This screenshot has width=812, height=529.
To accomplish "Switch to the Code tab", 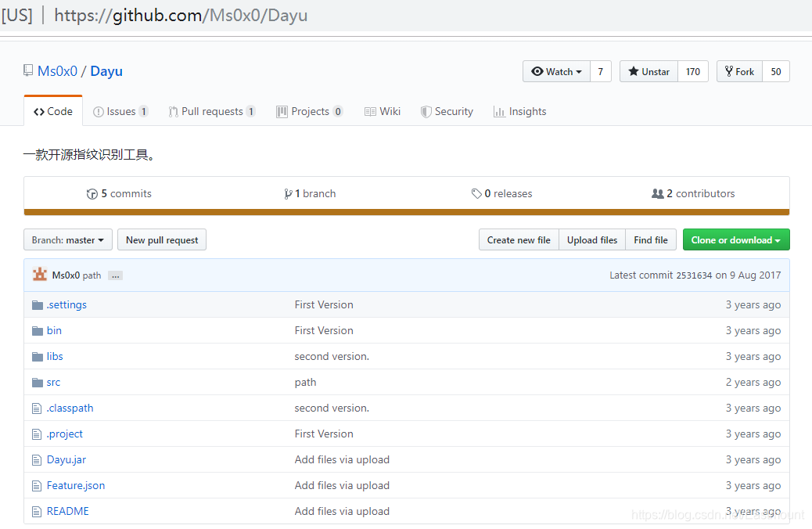I will 53,111.
